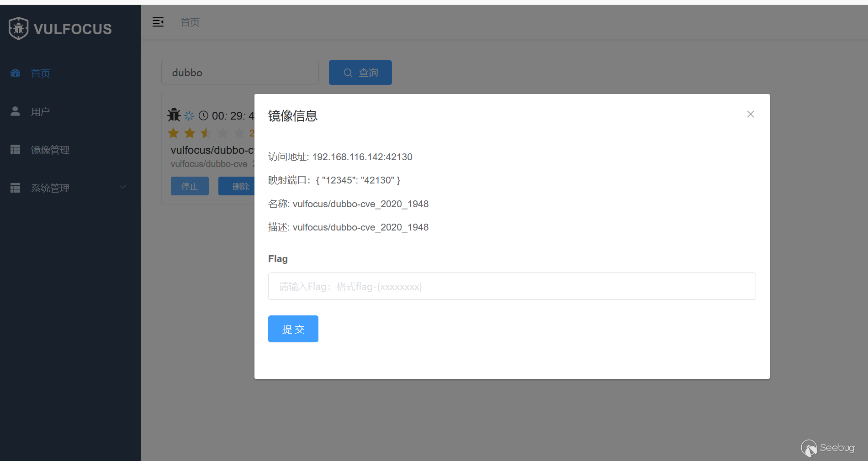
Task: Click the 描述 line in the dialog
Action: [x=349, y=227]
